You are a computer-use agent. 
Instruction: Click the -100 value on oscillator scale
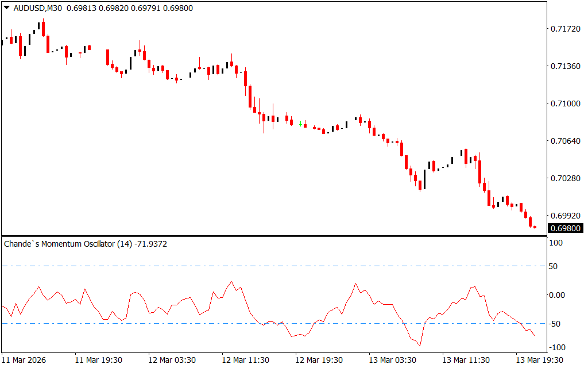pyautogui.click(x=556, y=347)
